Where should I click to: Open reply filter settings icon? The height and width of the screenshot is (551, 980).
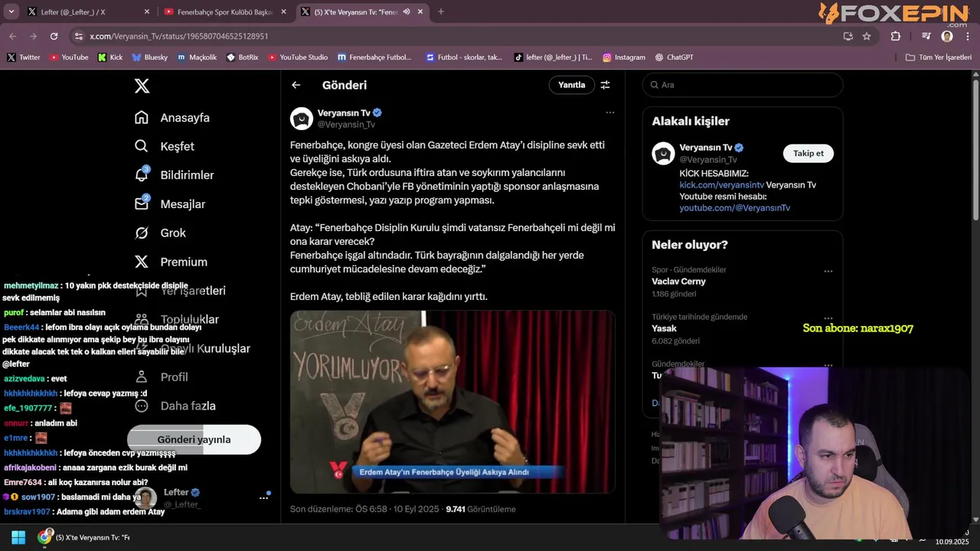(605, 85)
